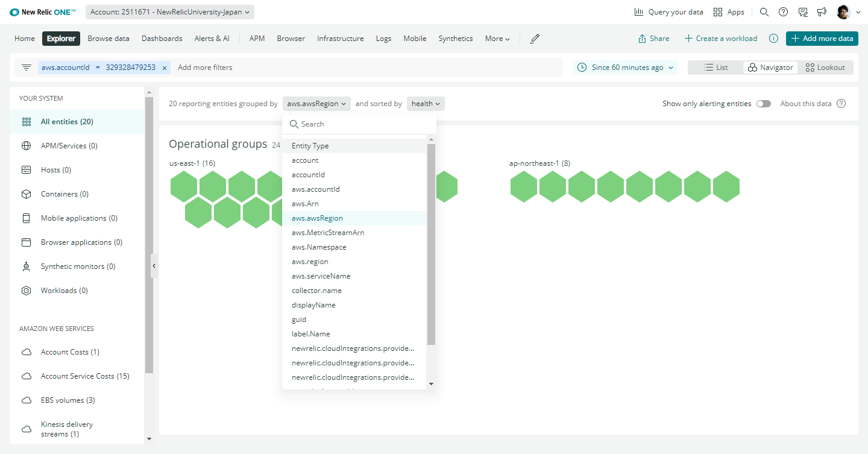Pick aws.MetricStreamArn in the group-by list
Viewport: 868px width, 454px height.
click(354, 233)
